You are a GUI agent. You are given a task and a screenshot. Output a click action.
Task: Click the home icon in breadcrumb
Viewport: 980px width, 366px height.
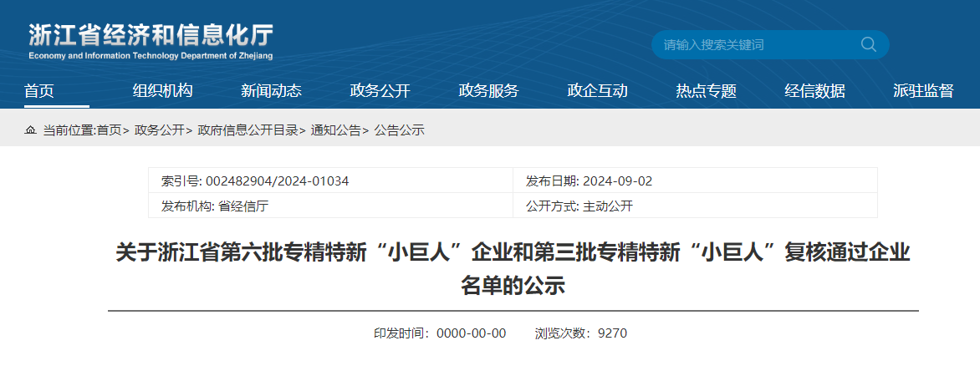[31, 130]
